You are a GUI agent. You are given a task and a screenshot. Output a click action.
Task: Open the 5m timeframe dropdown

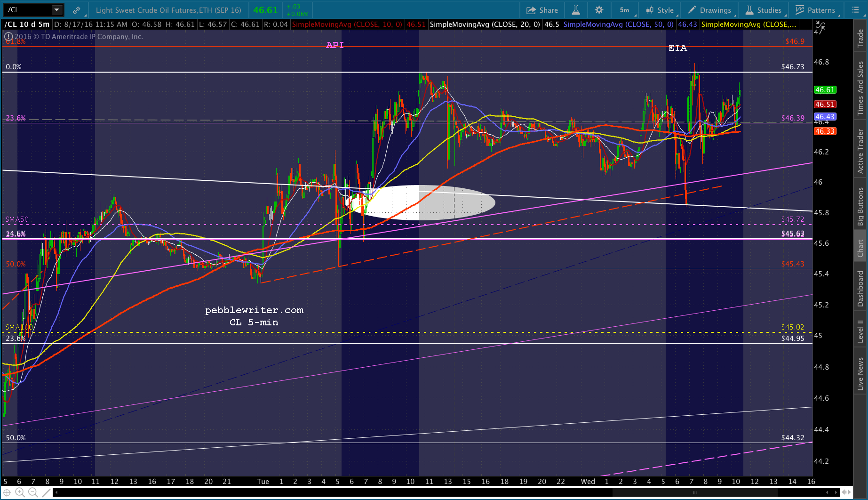click(x=624, y=10)
